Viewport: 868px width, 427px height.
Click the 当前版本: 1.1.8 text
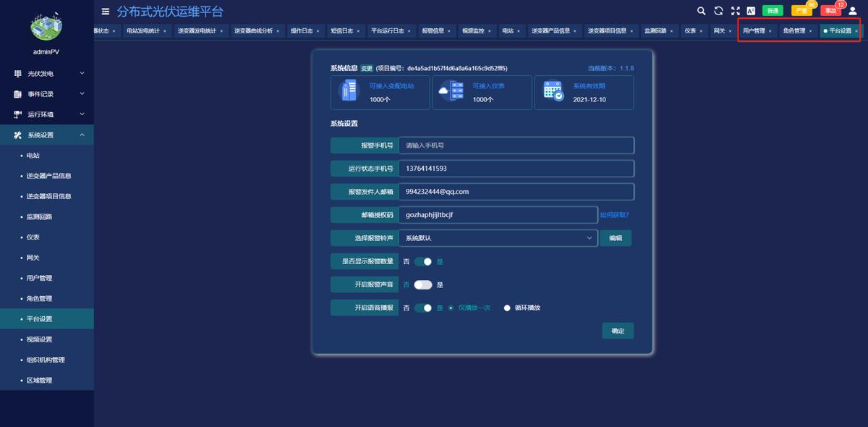pos(610,68)
